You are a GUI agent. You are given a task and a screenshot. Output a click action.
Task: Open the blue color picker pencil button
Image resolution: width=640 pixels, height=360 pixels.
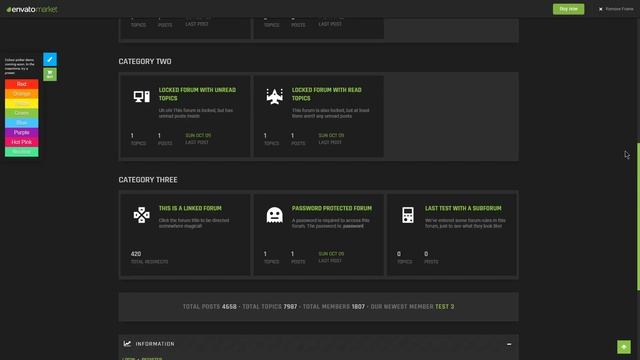click(50, 59)
